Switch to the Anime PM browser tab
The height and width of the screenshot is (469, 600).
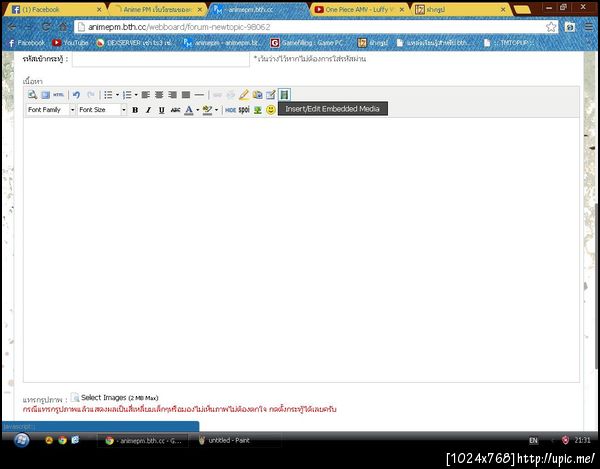point(158,9)
